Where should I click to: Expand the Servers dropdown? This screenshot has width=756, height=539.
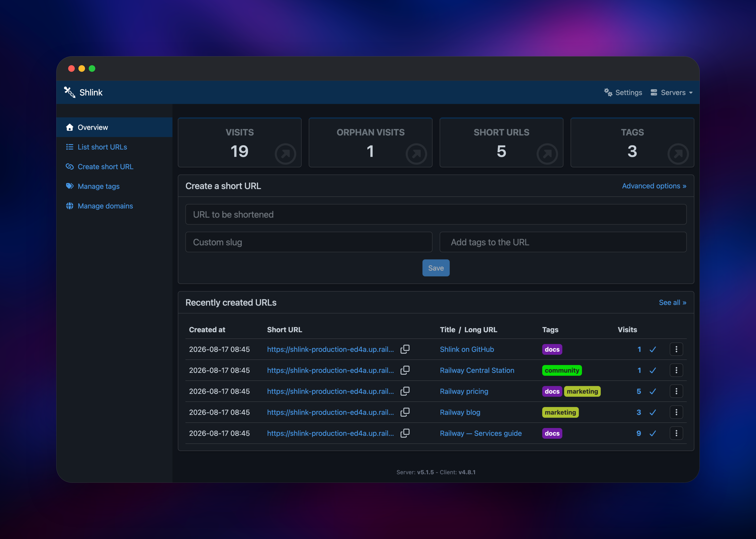coord(672,93)
